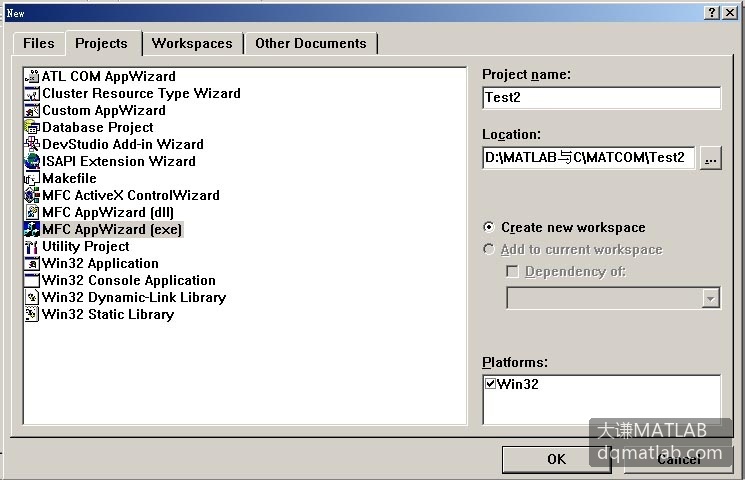Viewport: 745px width, 480px height.
Task: Open the Other Documents tab
Action: tap(311, 44)
